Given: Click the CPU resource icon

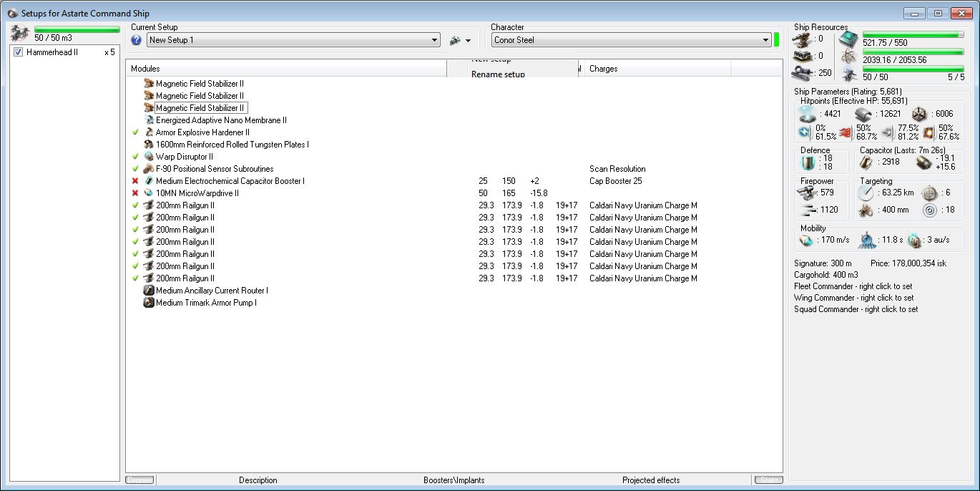Looking at the screenshot, I should (849, 39).
